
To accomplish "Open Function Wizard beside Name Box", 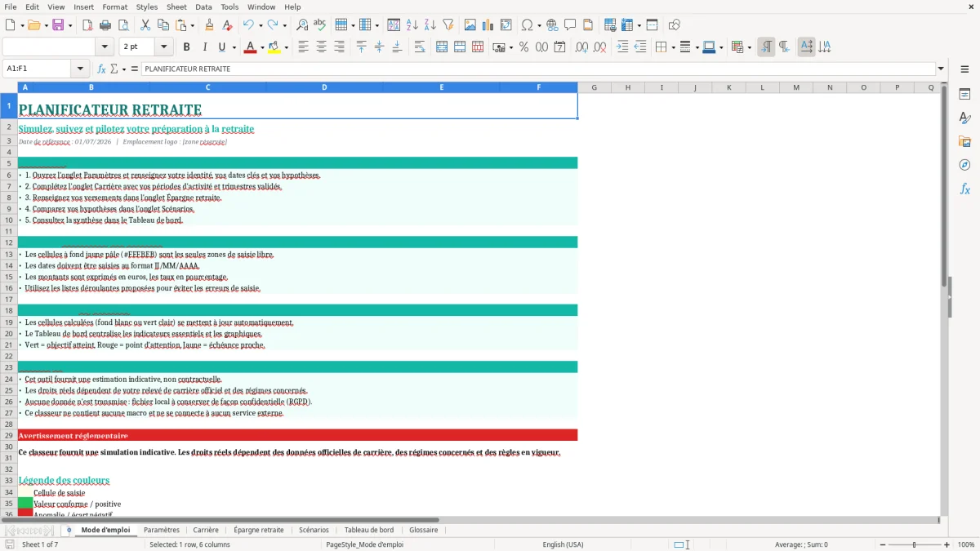I will point(102,69).
